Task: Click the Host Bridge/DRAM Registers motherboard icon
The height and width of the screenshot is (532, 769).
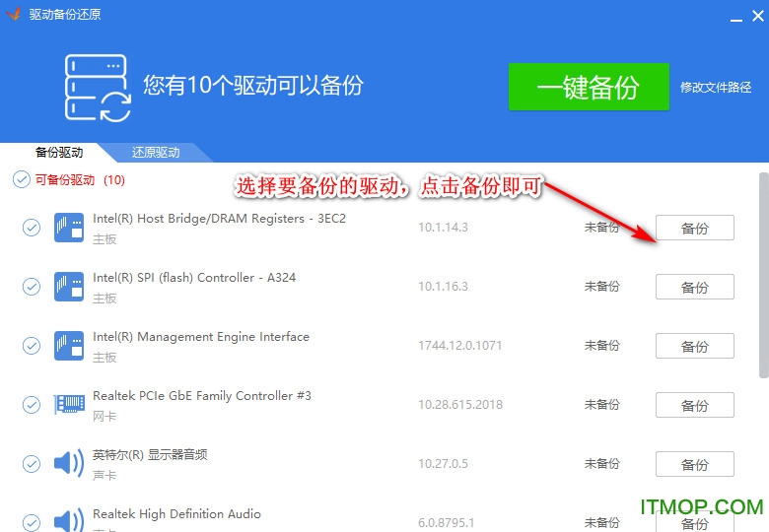Action: click(69, 228)
